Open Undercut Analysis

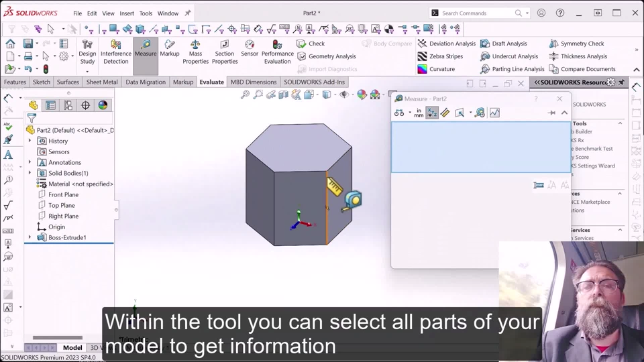coord(509,56)
